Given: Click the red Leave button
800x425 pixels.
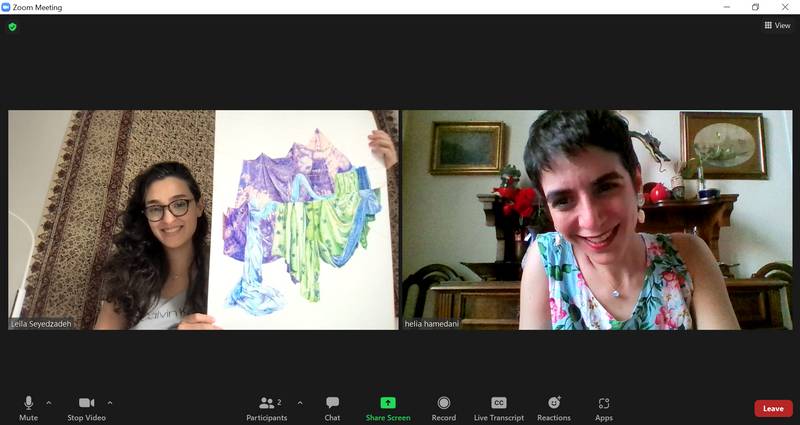Looking at the screenshot, I should (773, 408).
